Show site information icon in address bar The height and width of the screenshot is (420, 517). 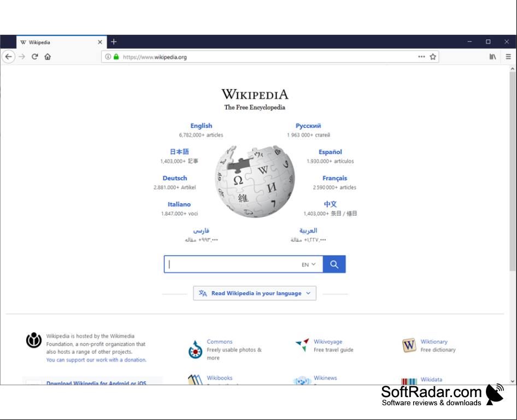point(108,57)
